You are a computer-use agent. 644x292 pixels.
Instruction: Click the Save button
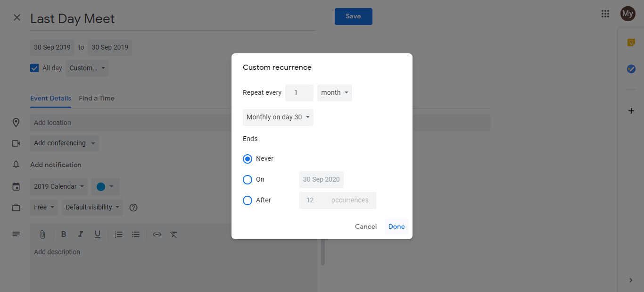[x=354, y=17]
